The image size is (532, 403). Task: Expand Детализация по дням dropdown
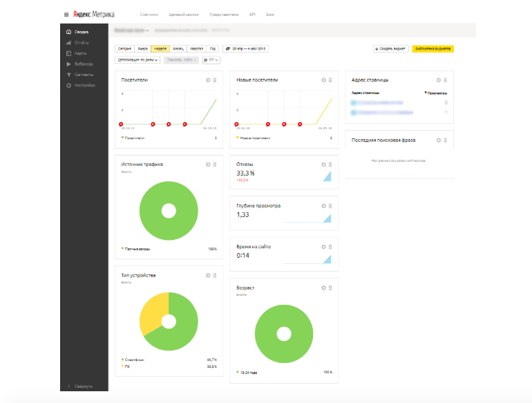(138, 60)
